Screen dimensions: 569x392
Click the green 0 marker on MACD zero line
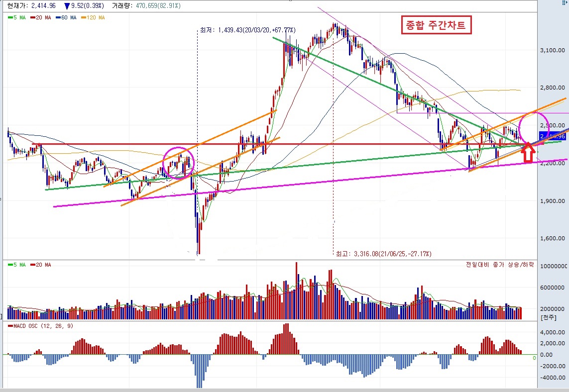pyautogui.click(x=534, y=358)
